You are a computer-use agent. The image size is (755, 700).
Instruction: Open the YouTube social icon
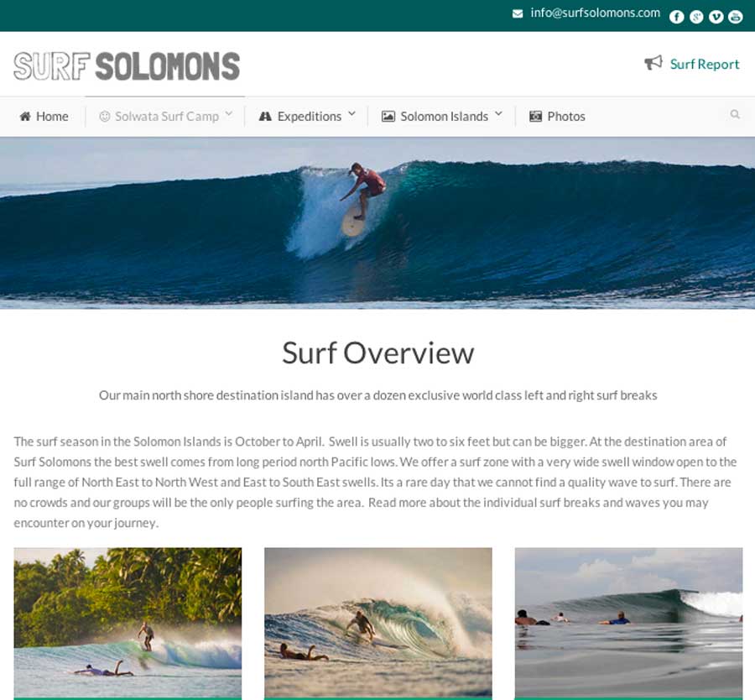point(735,17)
